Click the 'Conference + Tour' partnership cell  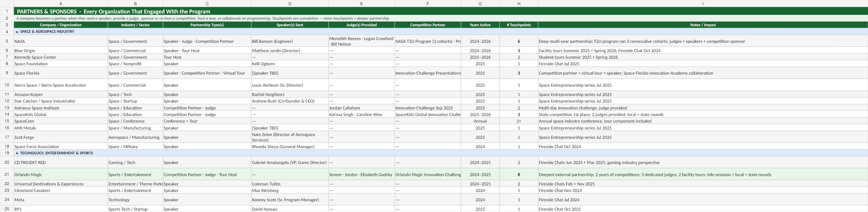click(207, 121)
